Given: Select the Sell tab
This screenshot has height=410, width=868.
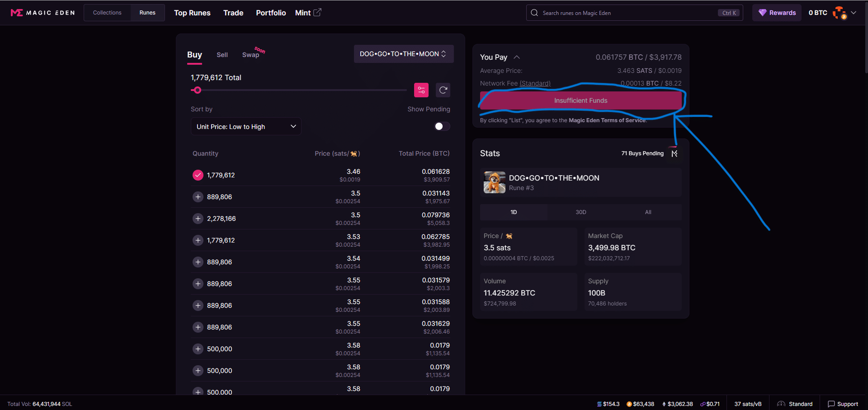Looking at the screenshot, I should coord(222,55).
